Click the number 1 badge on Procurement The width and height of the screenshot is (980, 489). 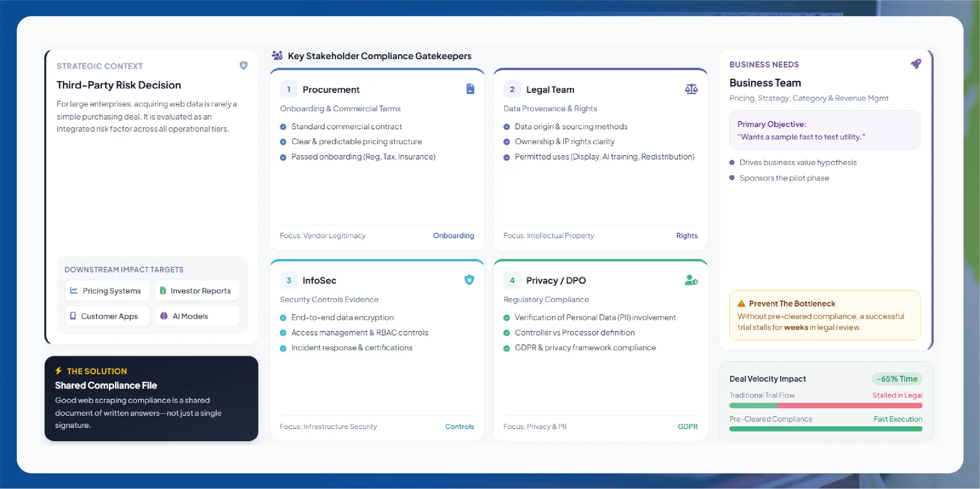point(289,89)
